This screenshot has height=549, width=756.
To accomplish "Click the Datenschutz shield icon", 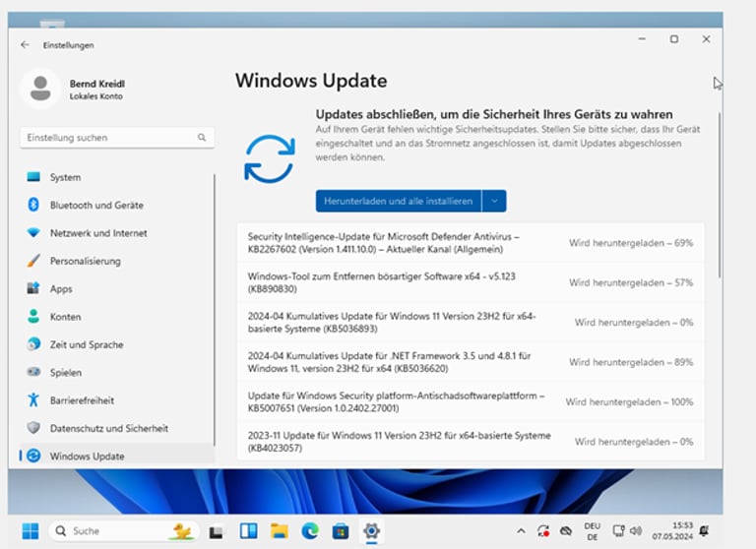I will 33,428.
